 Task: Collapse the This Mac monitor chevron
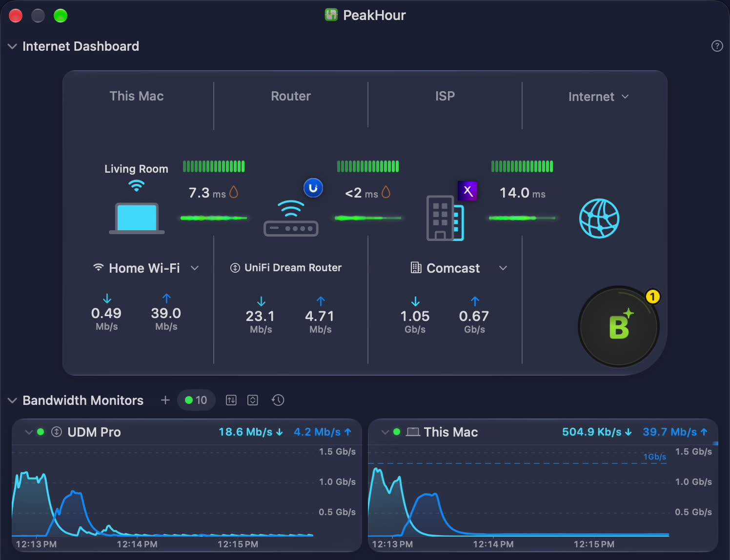click(385, 432)
